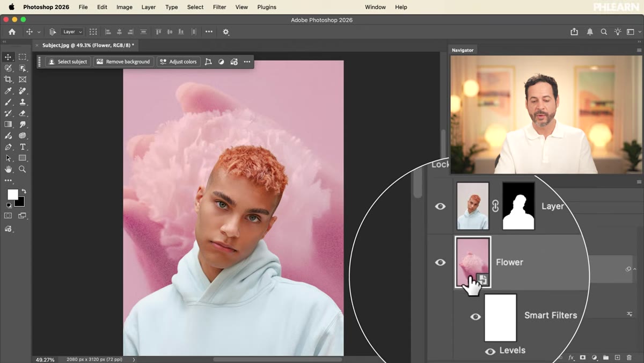The image size is (644, 363).
Task: Toggle Show Transform Controls icon
Action: click(93, 32)
